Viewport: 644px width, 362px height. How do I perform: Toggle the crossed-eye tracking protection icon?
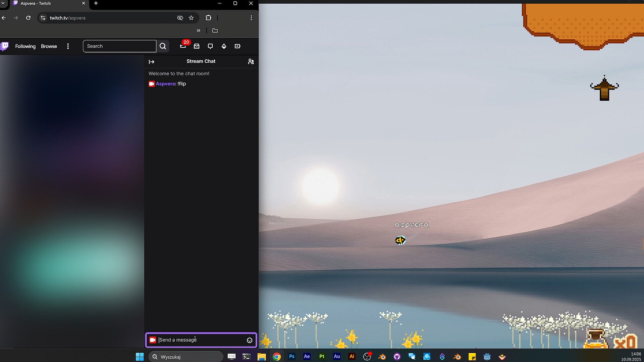tap(180, 18)
